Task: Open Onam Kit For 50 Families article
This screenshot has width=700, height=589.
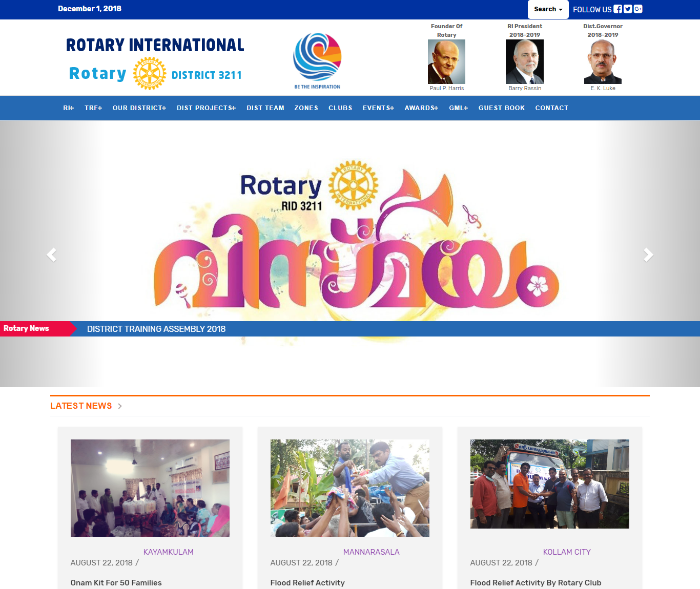Action: click(116, 583)
